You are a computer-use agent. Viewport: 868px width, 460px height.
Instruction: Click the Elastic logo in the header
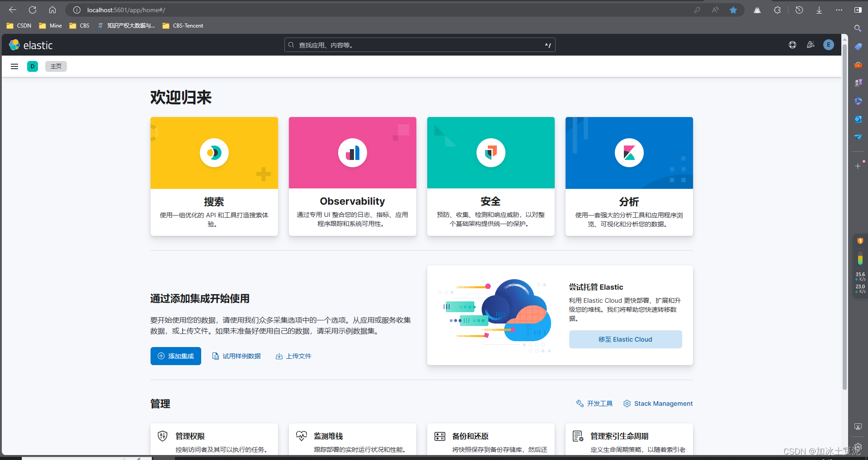31,45
